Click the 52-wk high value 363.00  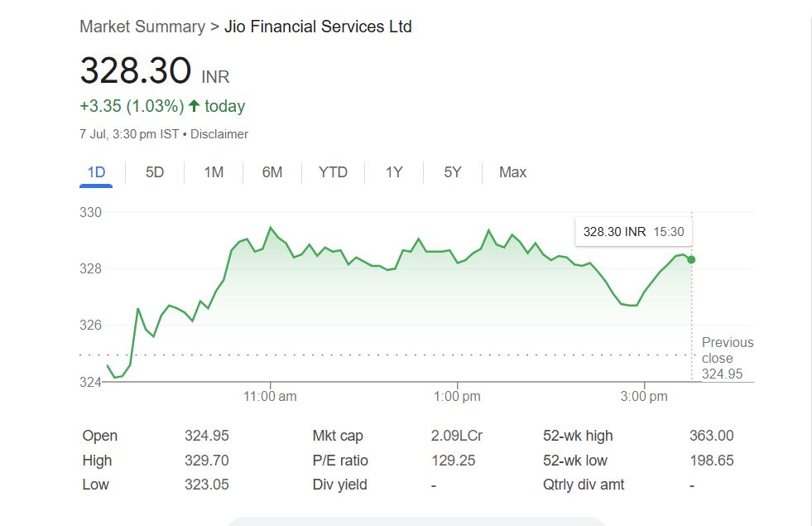click(x=711, y=436)
